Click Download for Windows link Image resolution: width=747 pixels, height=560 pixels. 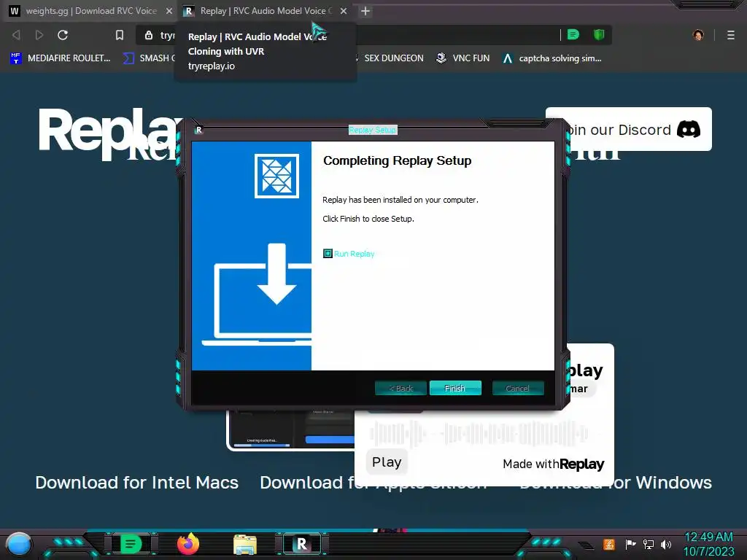tap(667, 483)
